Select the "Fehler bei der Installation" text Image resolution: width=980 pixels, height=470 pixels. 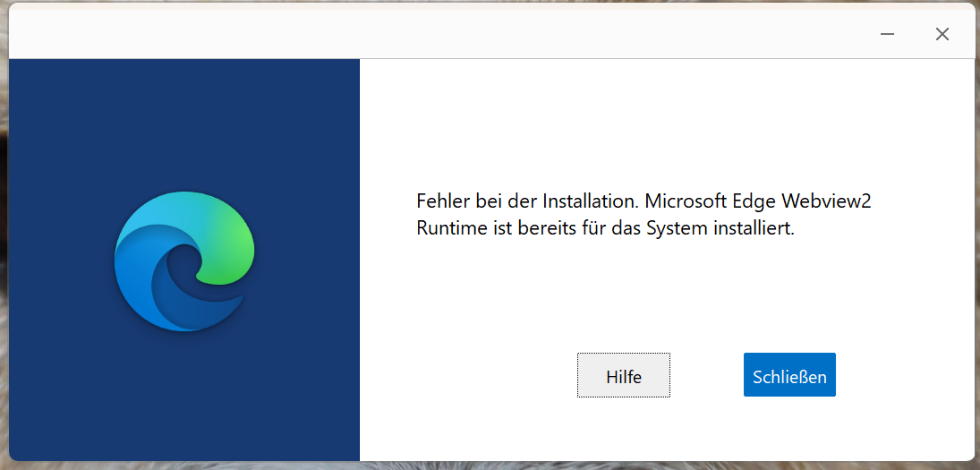(x=527, y=201)
